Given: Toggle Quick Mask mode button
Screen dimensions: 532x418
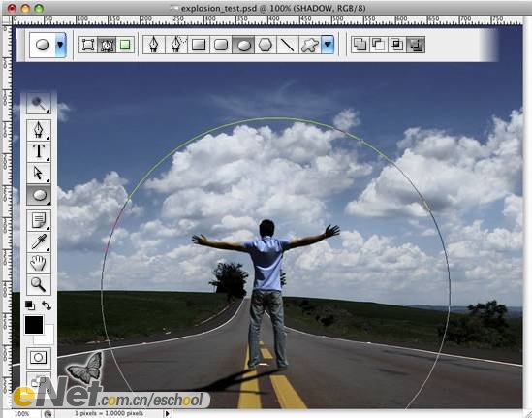Looking at the screenshot, I should click(x=39, y=358).
